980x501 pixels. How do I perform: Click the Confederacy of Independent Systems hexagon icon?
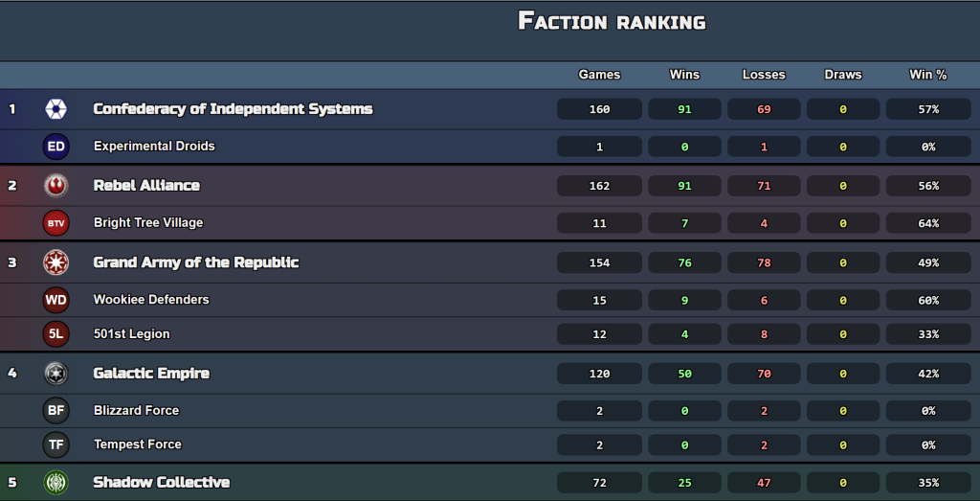[x=56, y=109]
